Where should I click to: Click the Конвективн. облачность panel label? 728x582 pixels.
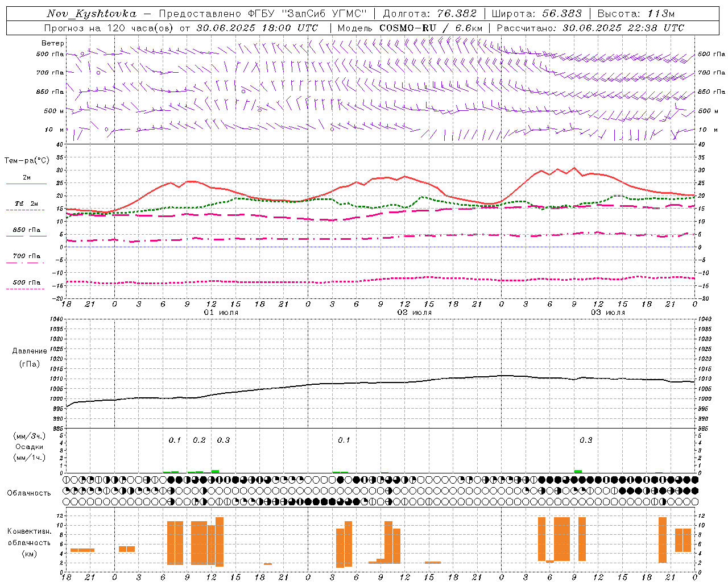(29, 542)
